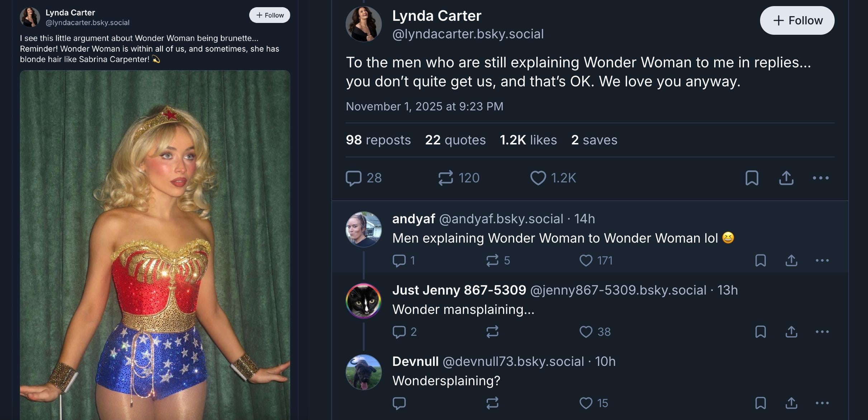View the 98 reposts list

pyautogui.click(x=378, y=140)
